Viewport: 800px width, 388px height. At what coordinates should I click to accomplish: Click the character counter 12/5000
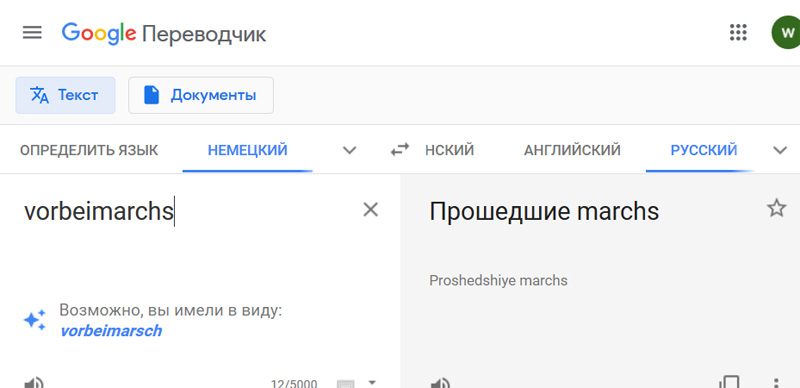click(294, 384)
